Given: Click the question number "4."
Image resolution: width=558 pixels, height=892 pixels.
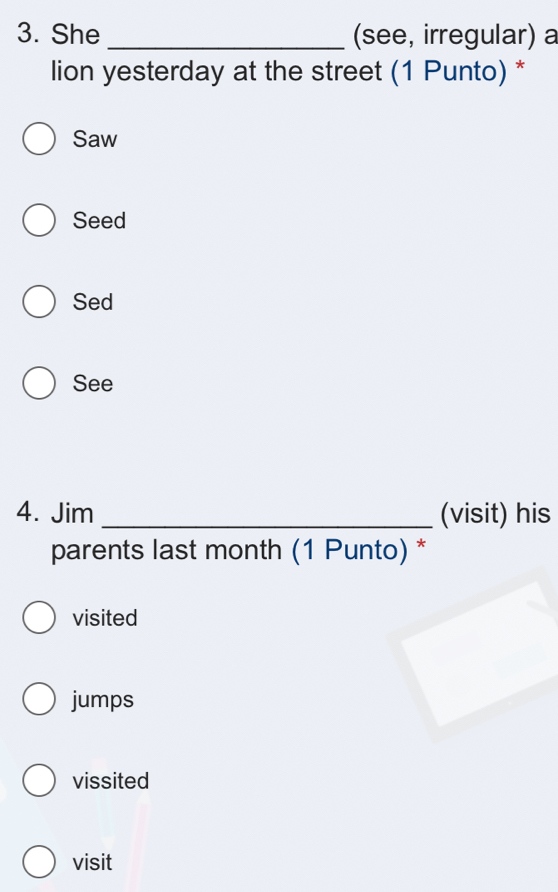Looking at the screenshot, I should (28, 512).
